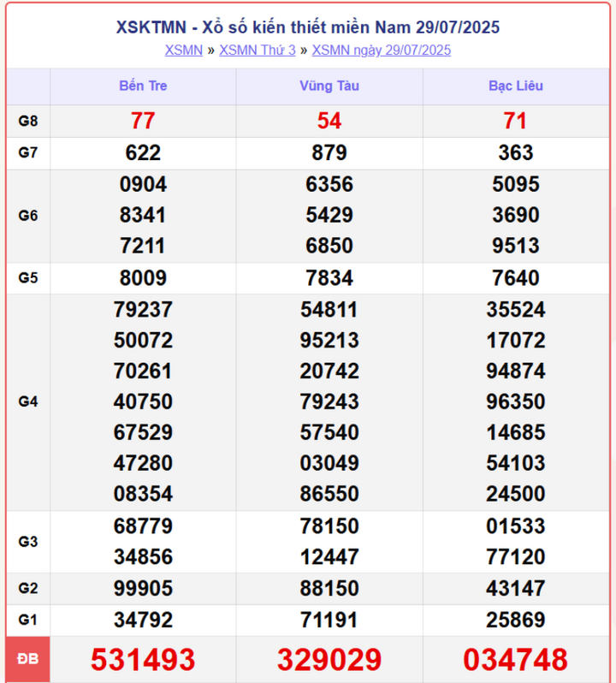Select the Bạc Liêu column header
The height and width of the screenshot is (683, 616).
516,86
